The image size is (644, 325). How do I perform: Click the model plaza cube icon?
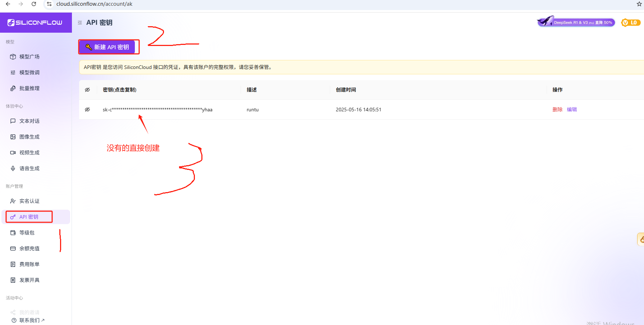(13, 57)
